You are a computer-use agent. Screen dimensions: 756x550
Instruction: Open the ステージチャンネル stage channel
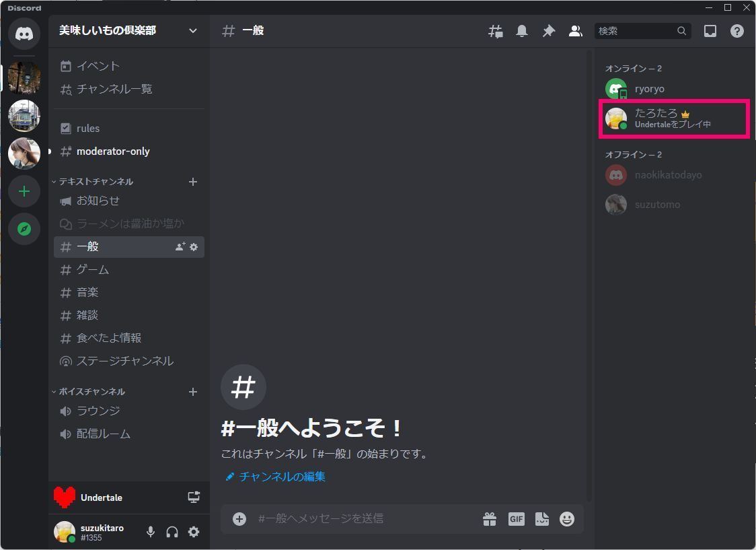tap(128, 362)
